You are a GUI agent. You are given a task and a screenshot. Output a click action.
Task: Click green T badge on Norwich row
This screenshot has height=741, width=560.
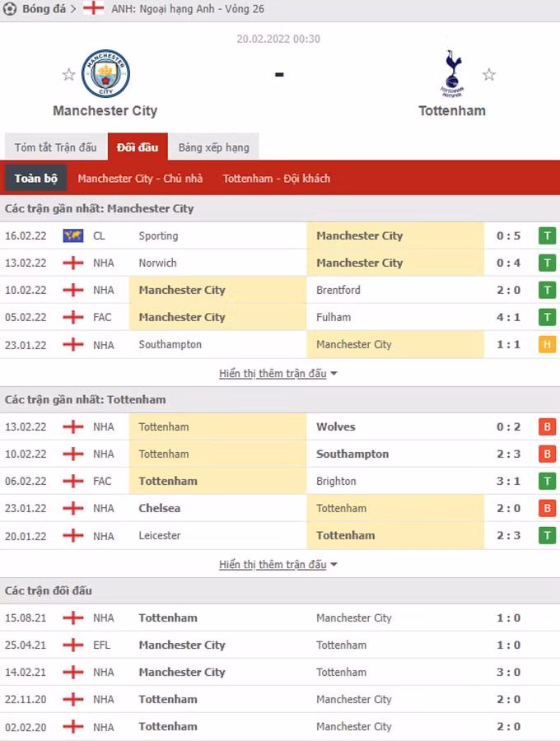pyautogui.click(x=548, y=263)
